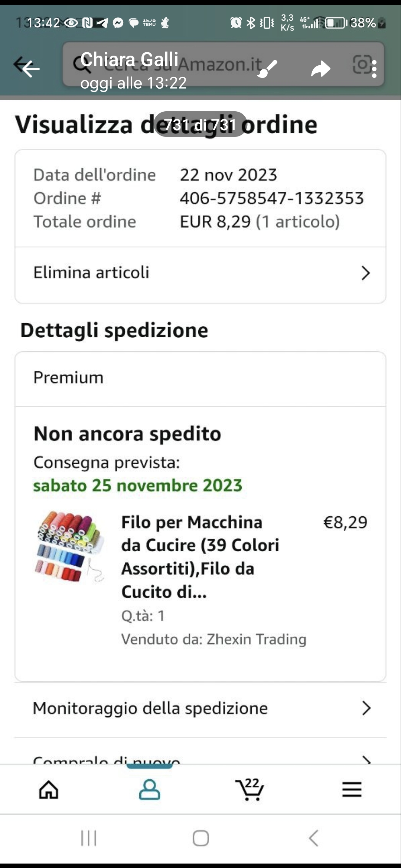Tap the Amazon home tab icon
This screenshot has height=868, width=401.
[49, 789]
